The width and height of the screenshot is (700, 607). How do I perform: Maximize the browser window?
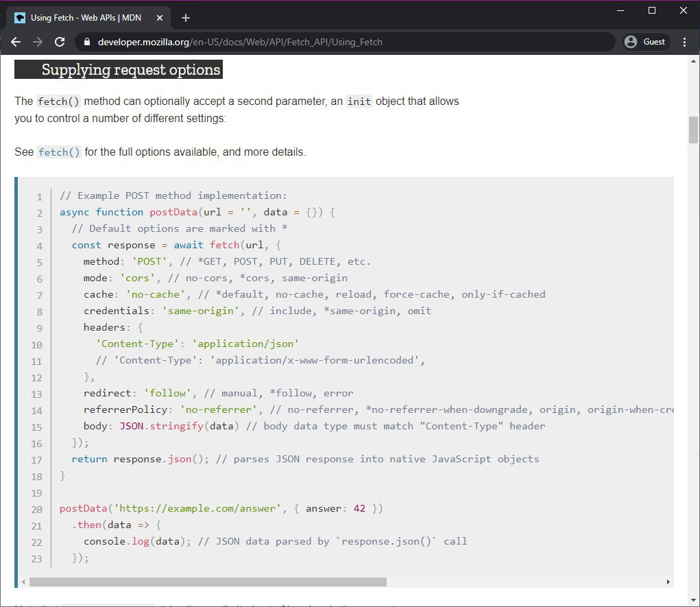[x=652, y=10]
